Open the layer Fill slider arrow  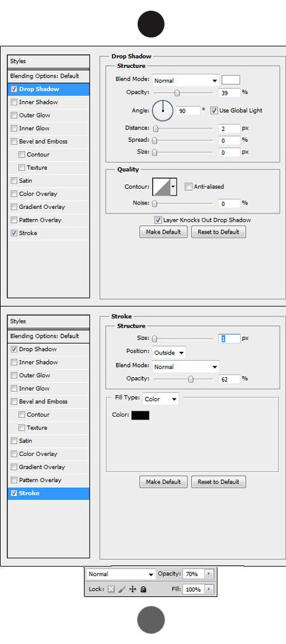coord(209,589)
